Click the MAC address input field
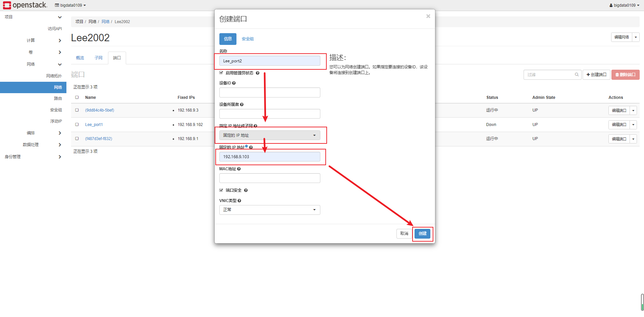Screen dimensions: 644x317 pyautogui.click(x=270, y=178)
